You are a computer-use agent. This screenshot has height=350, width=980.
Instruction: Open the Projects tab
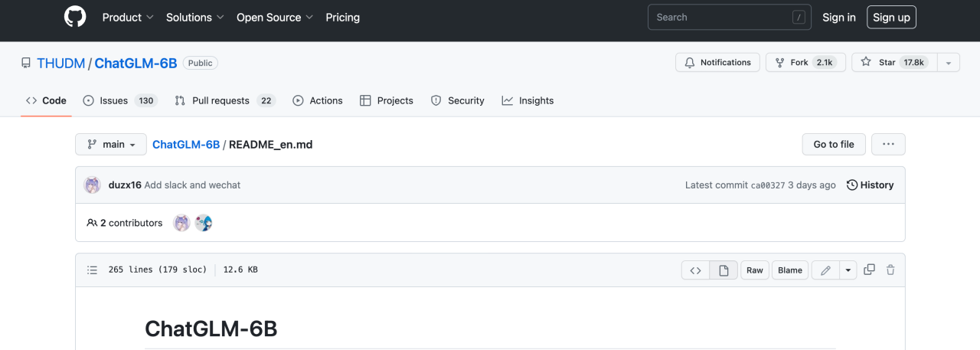point(386,100)
